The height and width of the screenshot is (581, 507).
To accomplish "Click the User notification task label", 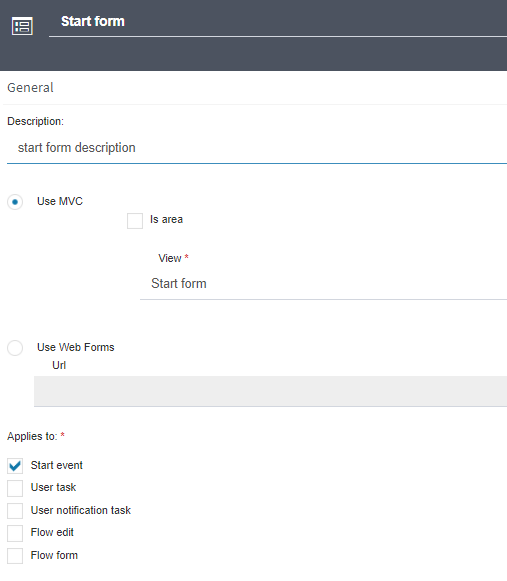I will 81,510.
